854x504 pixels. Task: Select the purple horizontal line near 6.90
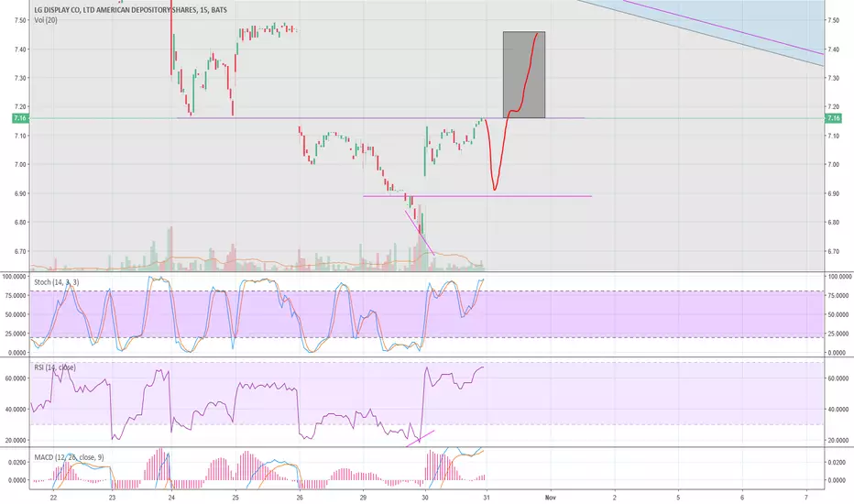477,195
